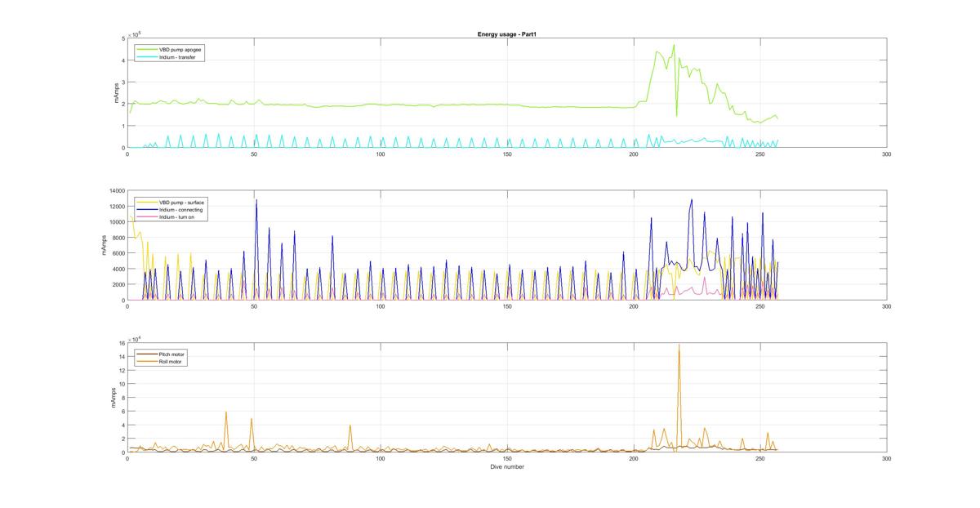Select 'Iridium - turn on' legend entry

[178, 216]
